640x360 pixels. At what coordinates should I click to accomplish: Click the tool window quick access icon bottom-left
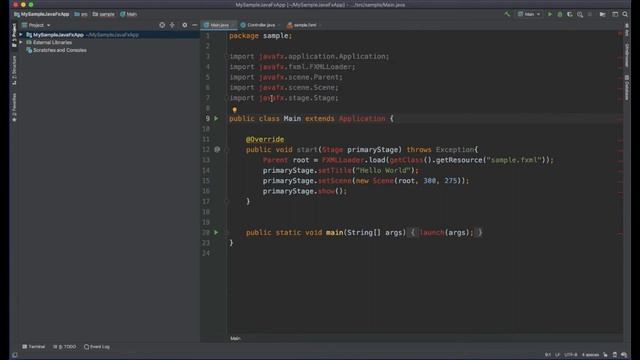coord(15,355)
